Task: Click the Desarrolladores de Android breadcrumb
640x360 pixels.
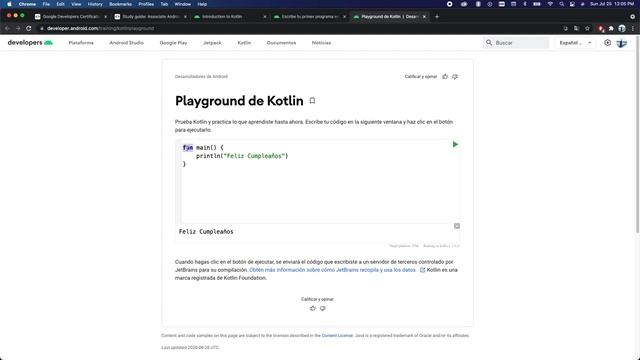Action: click(201, 76)
